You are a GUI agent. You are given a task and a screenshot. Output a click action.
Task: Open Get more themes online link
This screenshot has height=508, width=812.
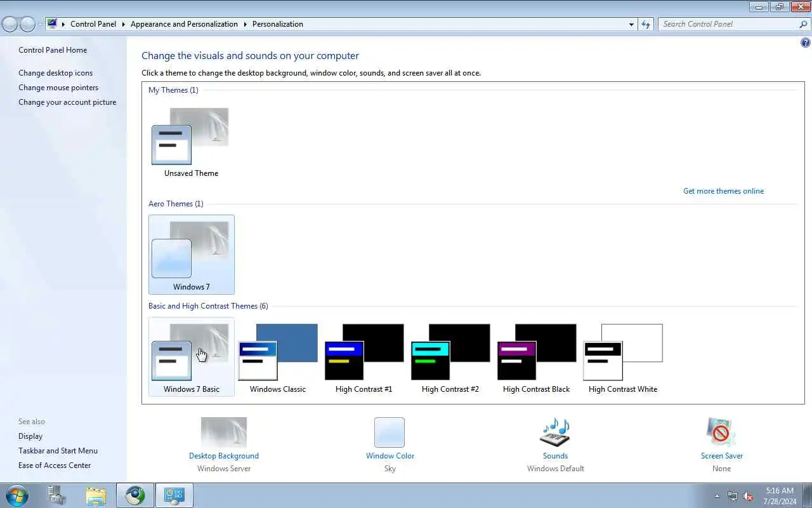click(x=723, y=191)
